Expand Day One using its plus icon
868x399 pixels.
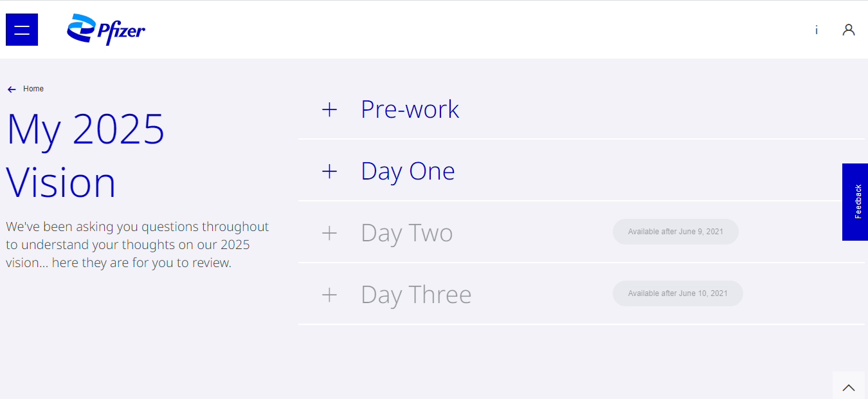[x=329, y=171]
